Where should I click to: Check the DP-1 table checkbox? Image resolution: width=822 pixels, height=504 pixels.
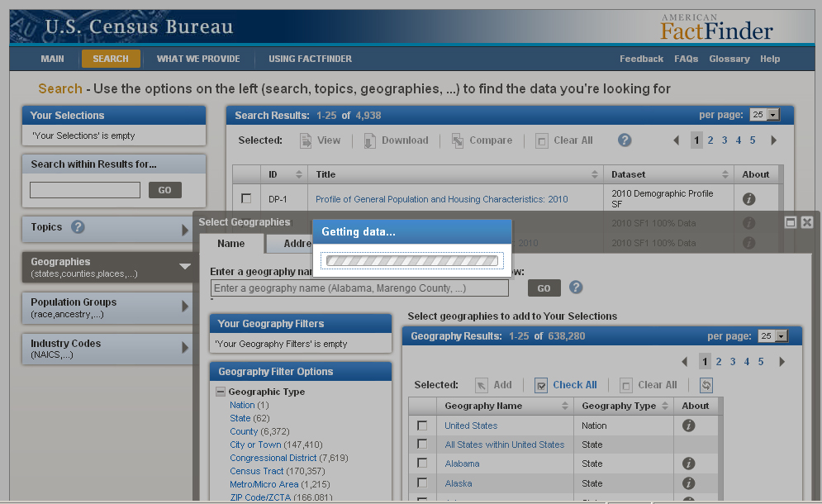246,198
